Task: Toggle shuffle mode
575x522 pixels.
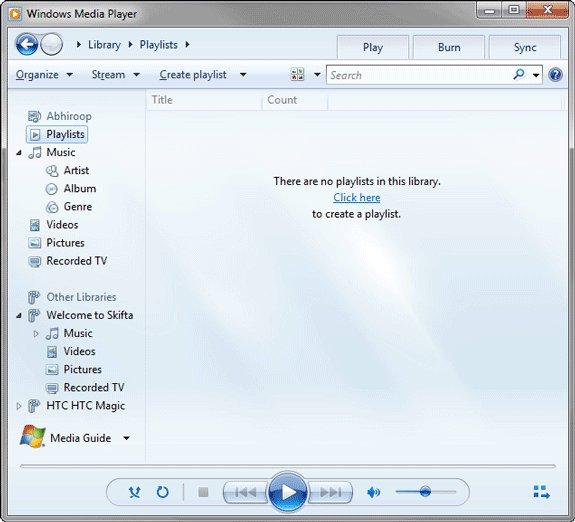Action: point(135,492)
